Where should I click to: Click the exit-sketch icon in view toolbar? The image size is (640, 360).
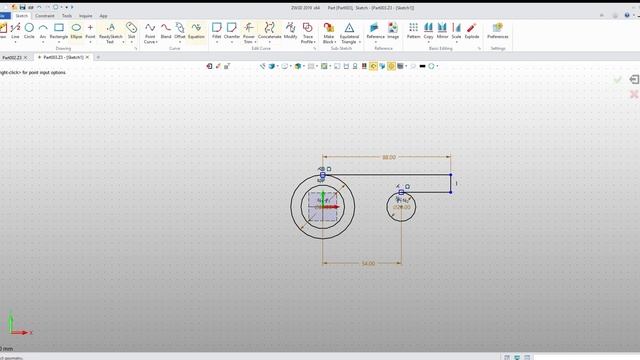(209, 66)
